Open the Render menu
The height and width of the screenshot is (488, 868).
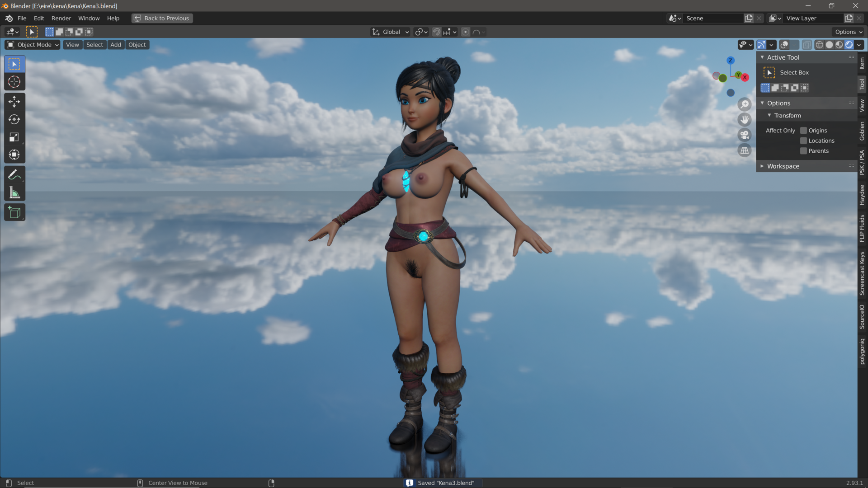(61, 19)
